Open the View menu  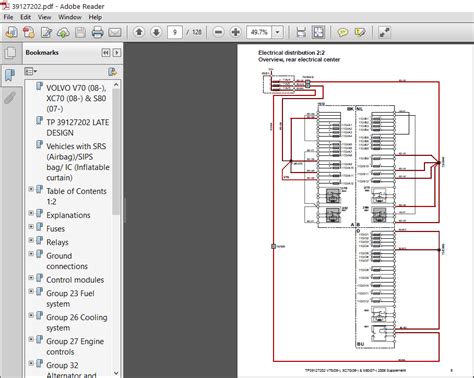click(44, 17)
